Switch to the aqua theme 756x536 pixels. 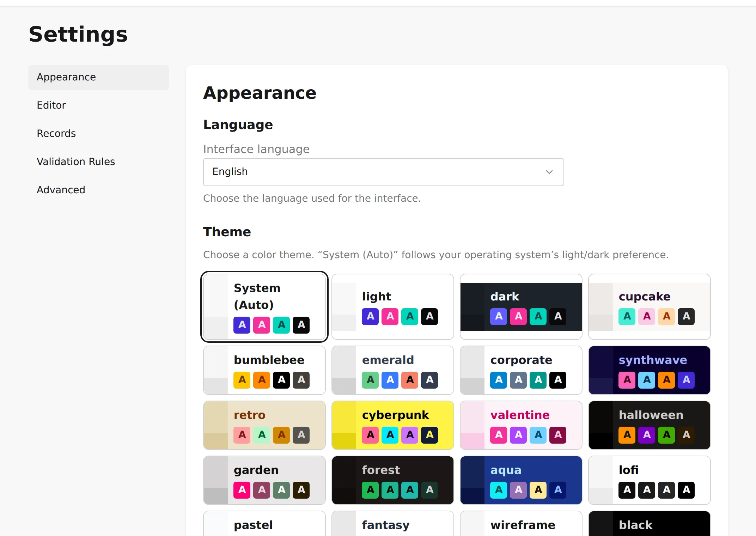[x=521, y=480]
